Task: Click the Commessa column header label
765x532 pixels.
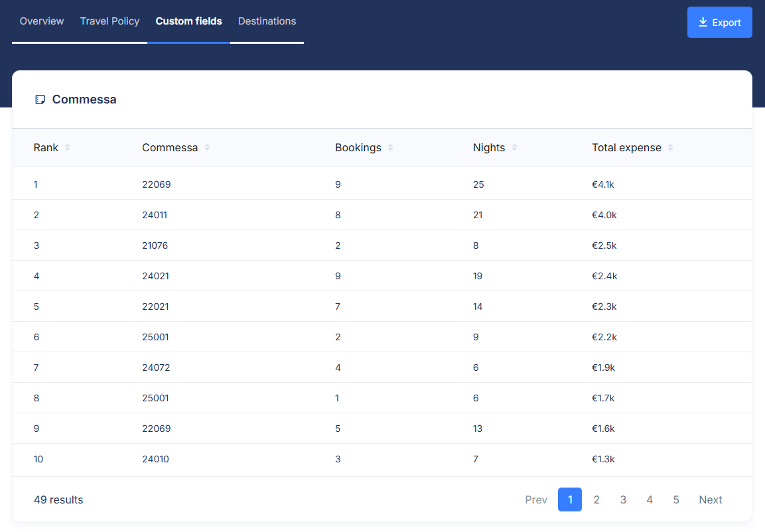Action: coord(170,147)
